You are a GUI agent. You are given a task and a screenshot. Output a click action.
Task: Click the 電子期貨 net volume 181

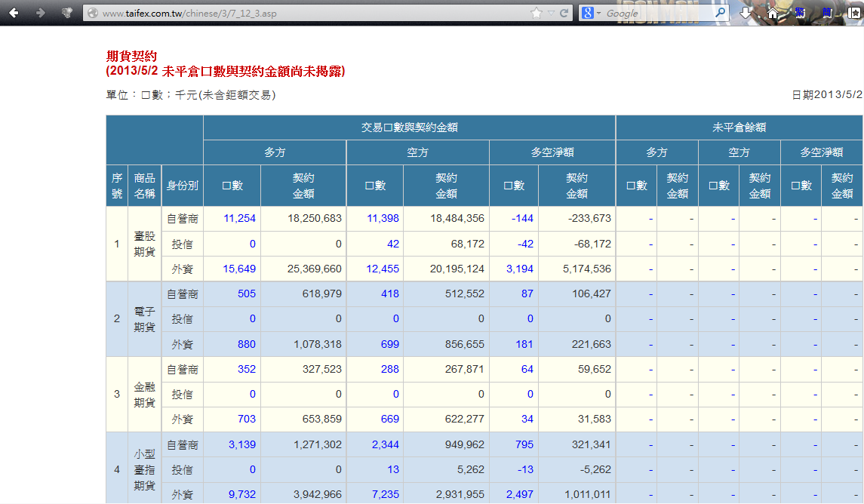pyautogui.click(x=524, y=344)
